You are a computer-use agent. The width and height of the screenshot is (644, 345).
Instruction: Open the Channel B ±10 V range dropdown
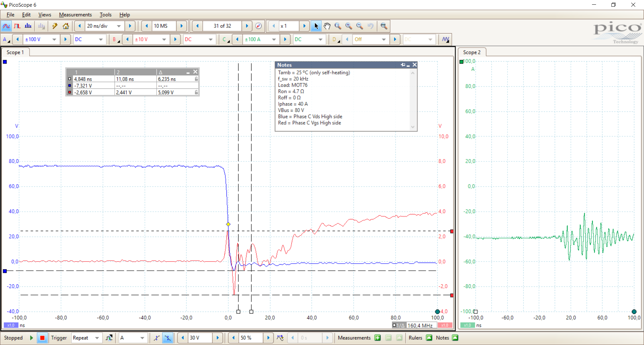pyautogui.click(x=164, y=40)
